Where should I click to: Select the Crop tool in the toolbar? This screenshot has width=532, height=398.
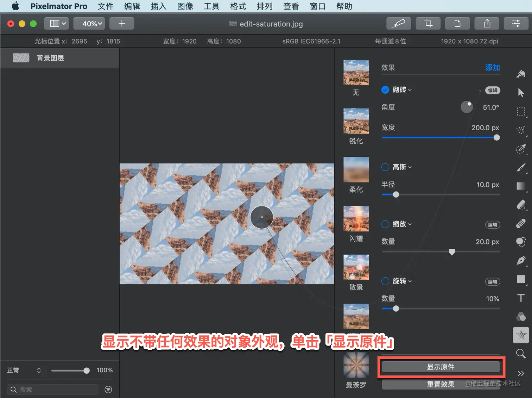(x=428, y=24)
